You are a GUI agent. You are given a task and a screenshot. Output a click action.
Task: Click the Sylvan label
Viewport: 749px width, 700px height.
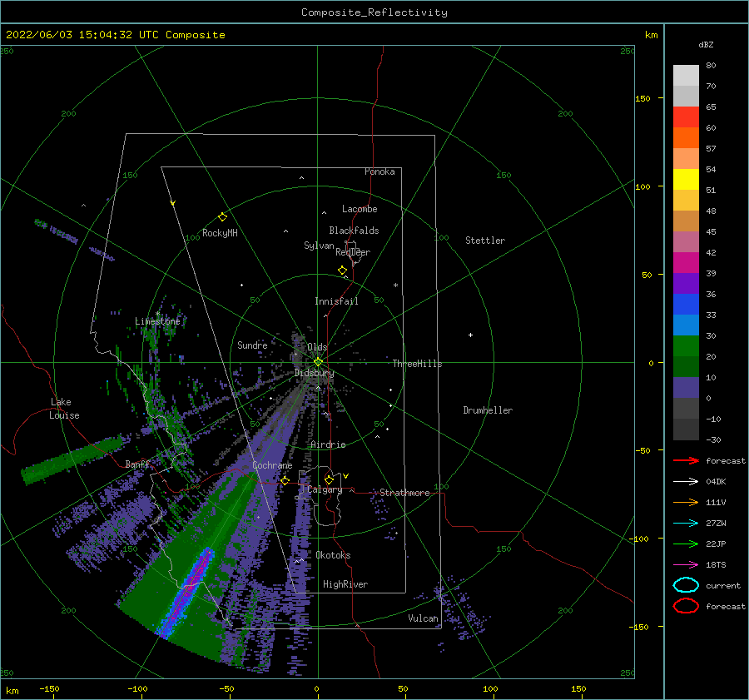coord(319,246)
